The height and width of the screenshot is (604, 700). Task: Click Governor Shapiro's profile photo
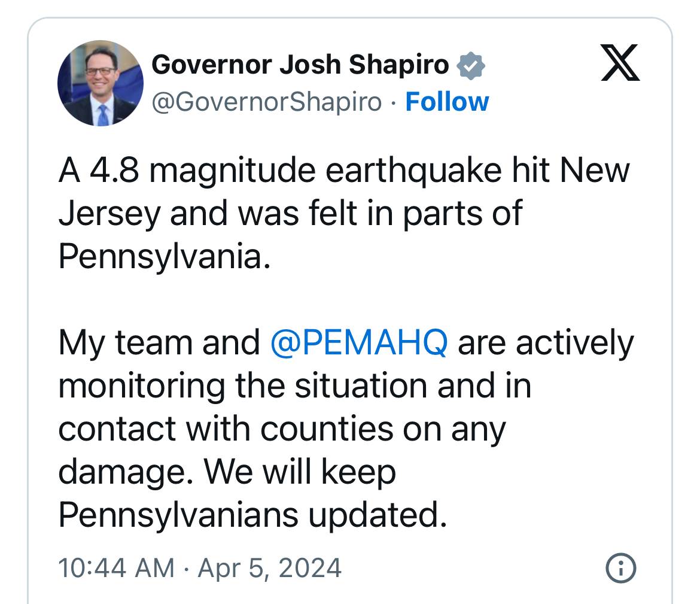(x=101, y=84)
